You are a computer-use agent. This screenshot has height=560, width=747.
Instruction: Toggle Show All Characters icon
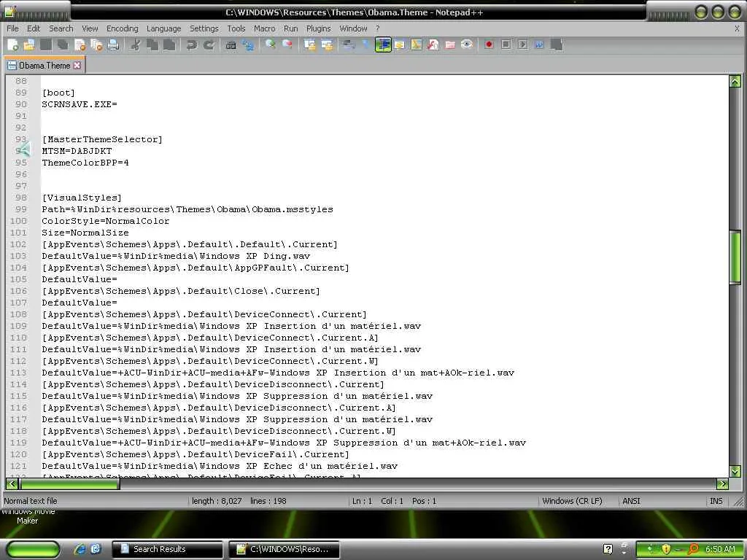pyautogui.click(x=366, y=44)
